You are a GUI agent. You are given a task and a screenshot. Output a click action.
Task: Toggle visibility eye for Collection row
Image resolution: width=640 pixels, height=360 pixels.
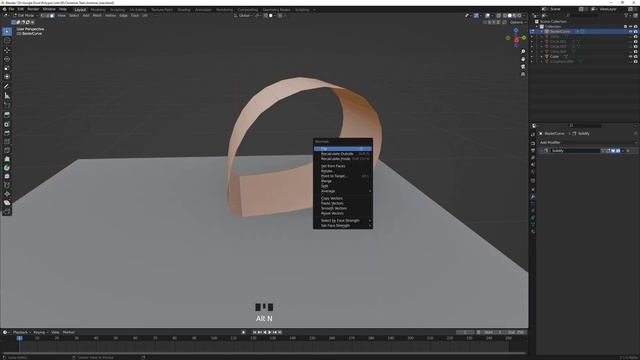tap(630, 27)
